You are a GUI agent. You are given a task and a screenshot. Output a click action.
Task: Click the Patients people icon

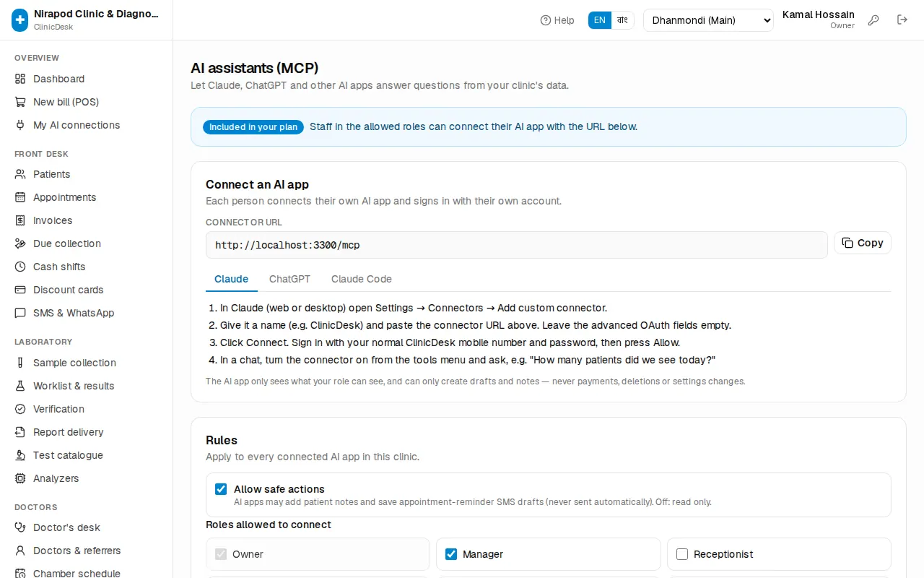coord(20,174)
